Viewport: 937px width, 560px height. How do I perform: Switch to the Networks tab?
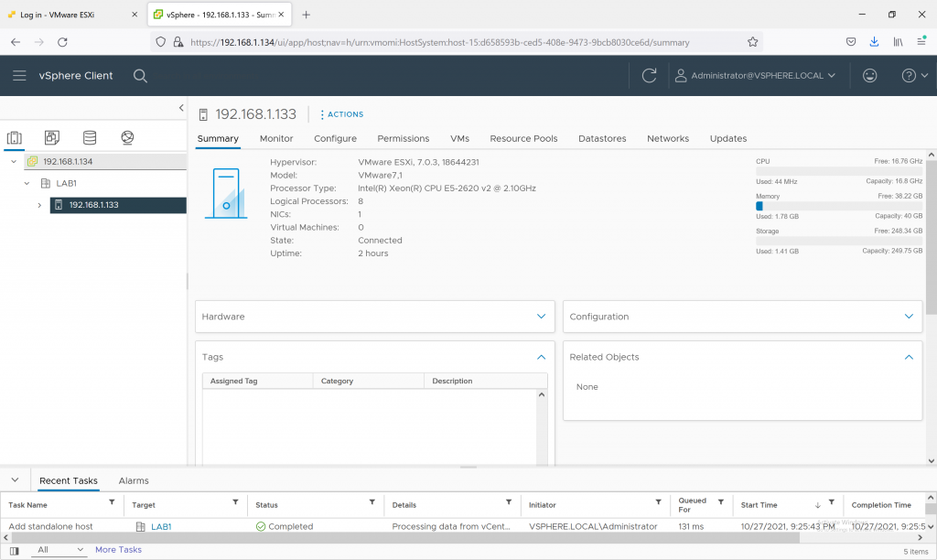[x=668, y=138]
